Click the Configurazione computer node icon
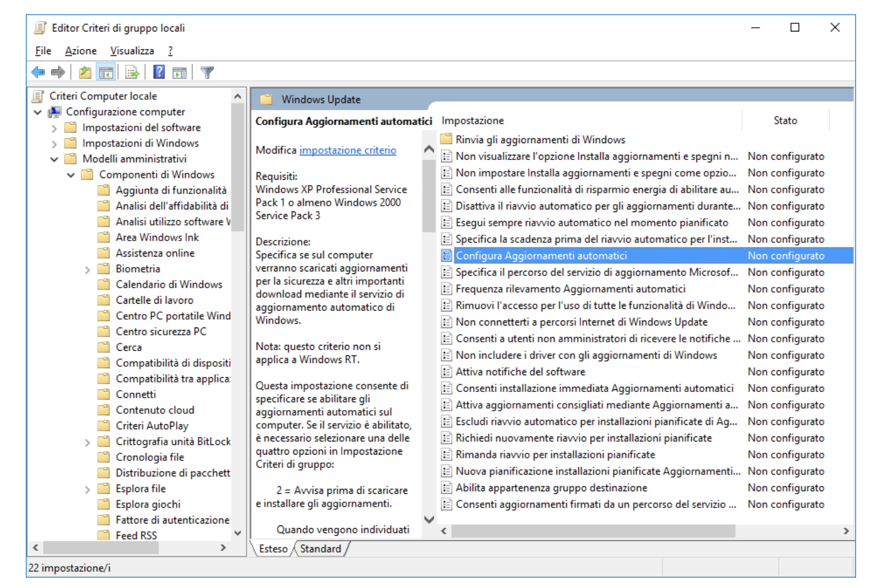The image size is (869, 588). (x=55, y=112)
